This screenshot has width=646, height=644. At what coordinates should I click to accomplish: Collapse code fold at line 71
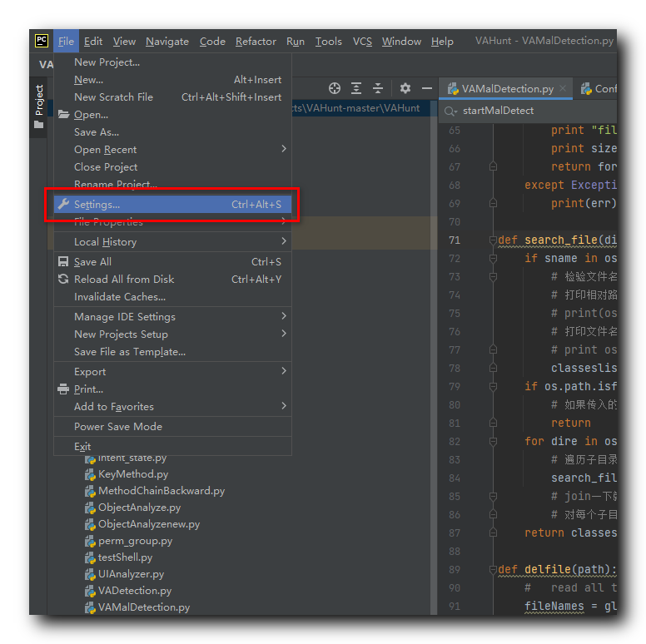tap(493, 240)
